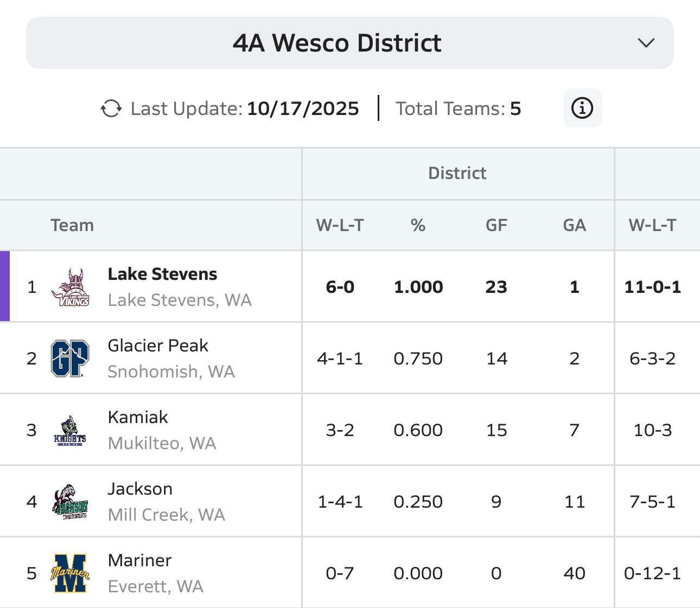Screen dimensions: 700x608
Task: Open the Mariner team page
Action: click(139, 561)
